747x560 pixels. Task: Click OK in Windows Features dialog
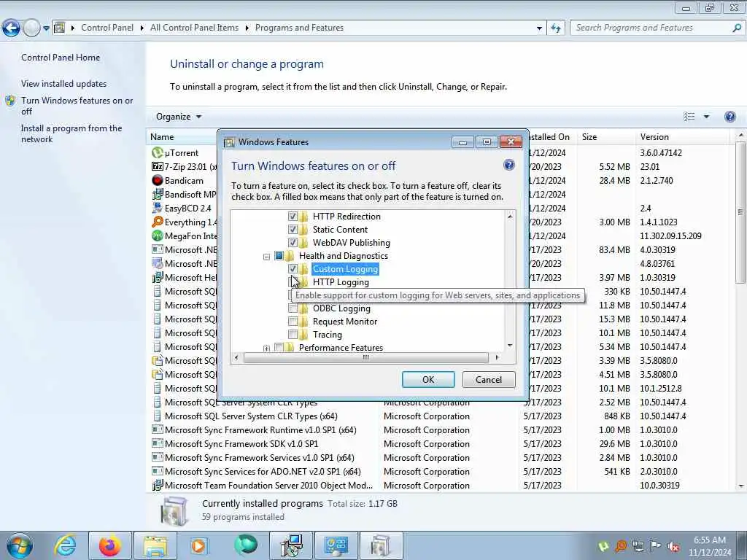(428, 379)
